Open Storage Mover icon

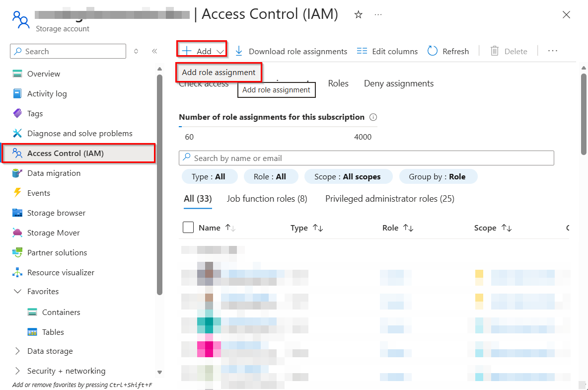click(17, 233)
